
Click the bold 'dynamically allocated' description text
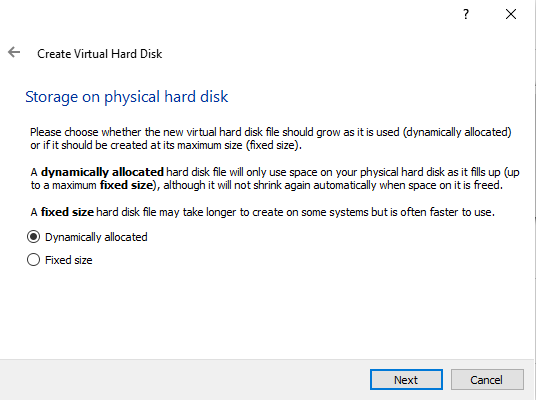click(102, 172)
